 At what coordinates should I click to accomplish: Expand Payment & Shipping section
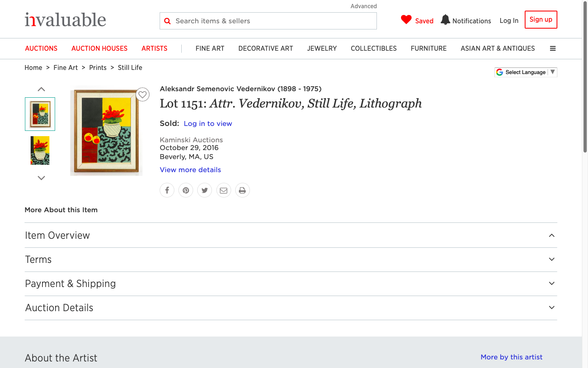coord(551,283)
